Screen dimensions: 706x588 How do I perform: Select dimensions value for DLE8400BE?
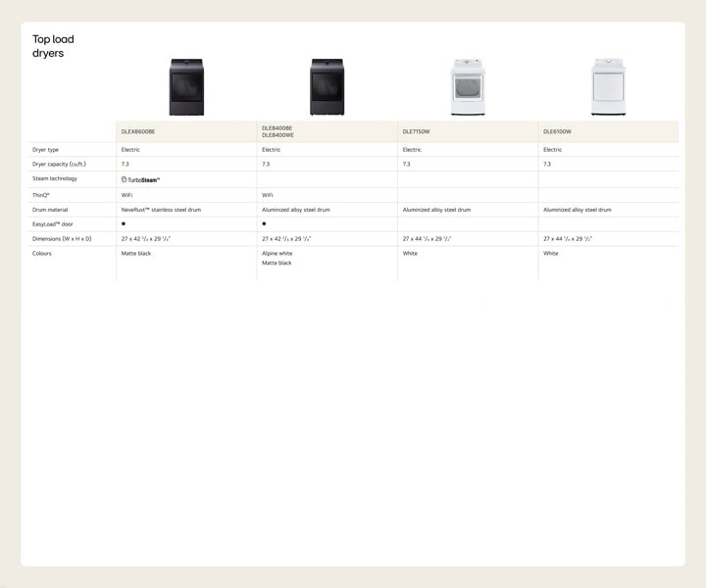pos(286,239)
